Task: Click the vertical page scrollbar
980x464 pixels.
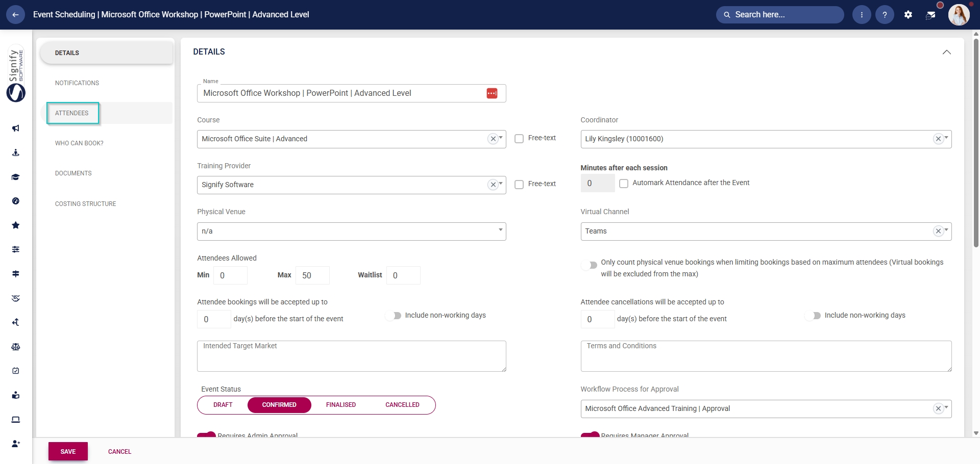Action: [976, 143]
